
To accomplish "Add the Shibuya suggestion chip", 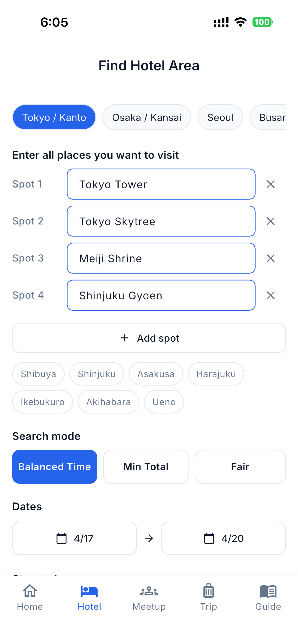I will pos(38,374).
